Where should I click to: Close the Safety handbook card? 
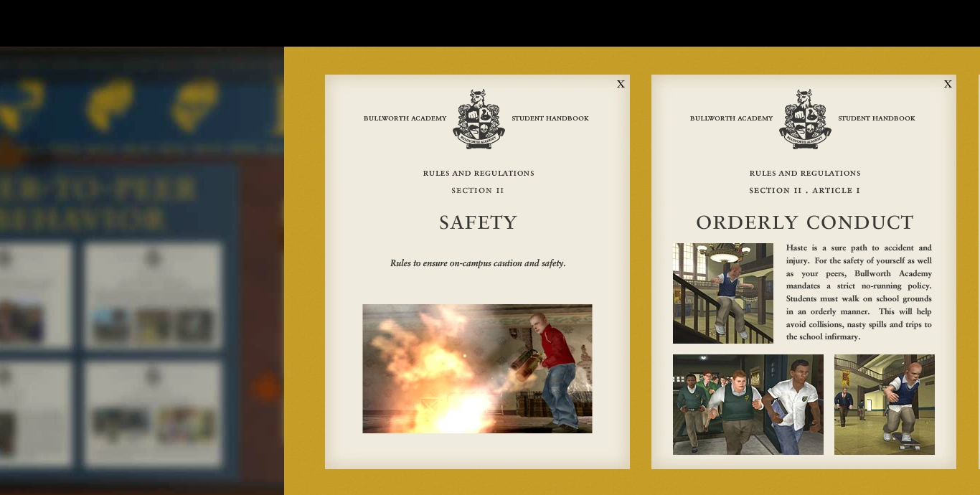pos(621,84)
